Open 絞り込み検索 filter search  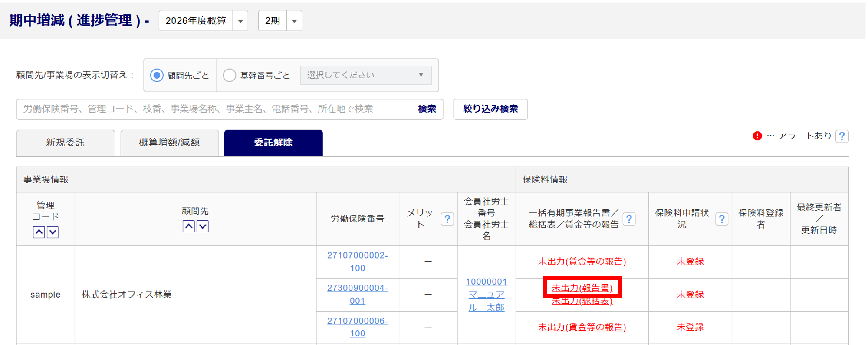click(x=490, y=109)
